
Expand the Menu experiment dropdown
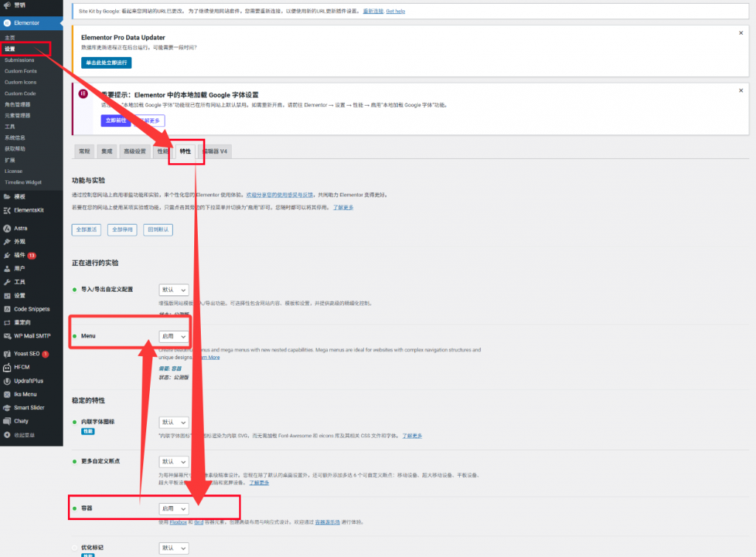173,336
